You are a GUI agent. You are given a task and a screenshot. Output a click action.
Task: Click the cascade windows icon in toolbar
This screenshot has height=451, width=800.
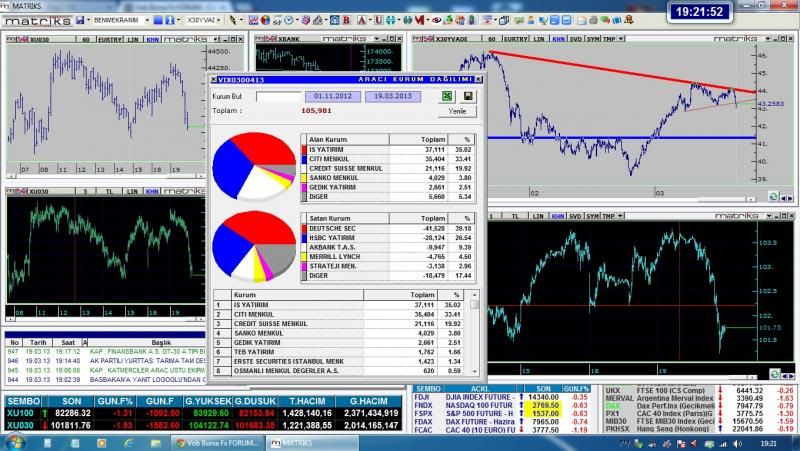tap(504, 20)
